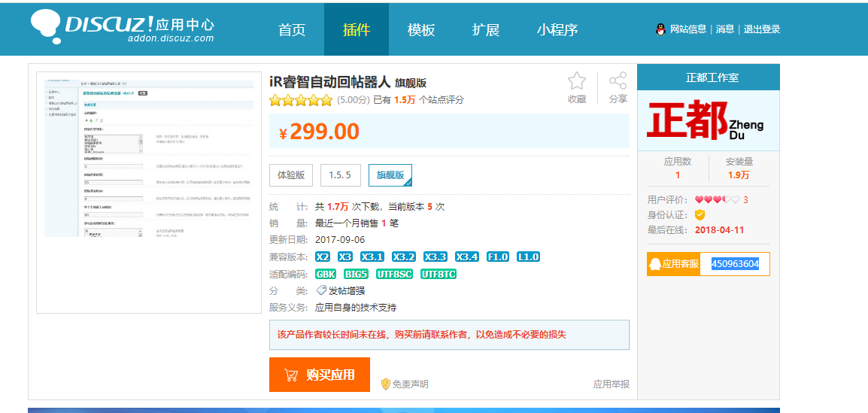Click the L1.0 compatibility badge

528,257
